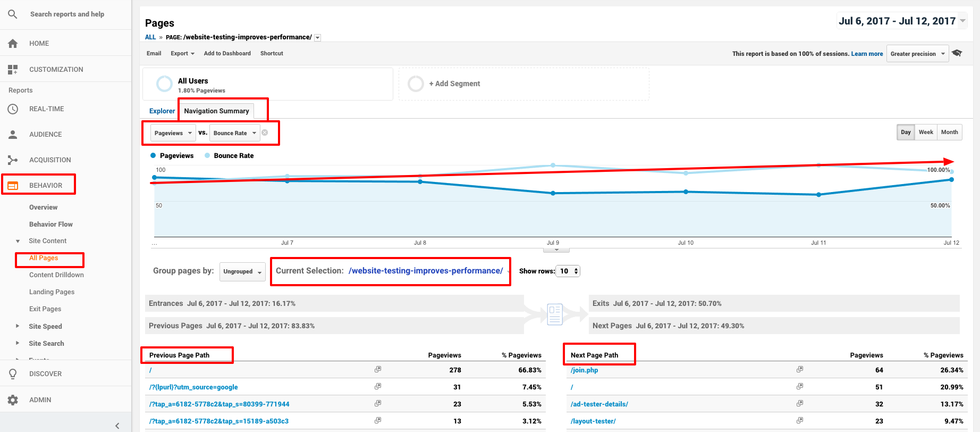Select the Day graph interval
The image size is (980, 432).
906,132
